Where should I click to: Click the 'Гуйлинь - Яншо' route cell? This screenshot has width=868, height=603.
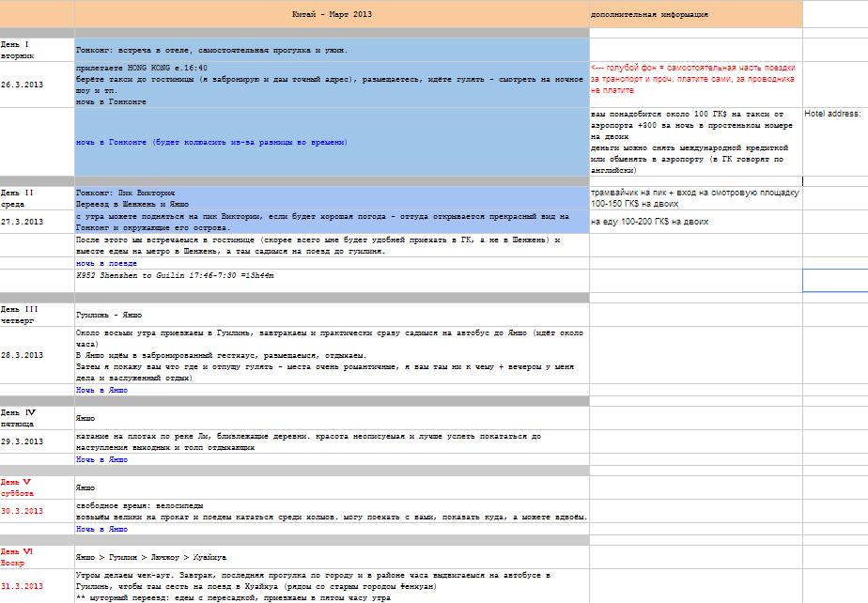(332, 315)
